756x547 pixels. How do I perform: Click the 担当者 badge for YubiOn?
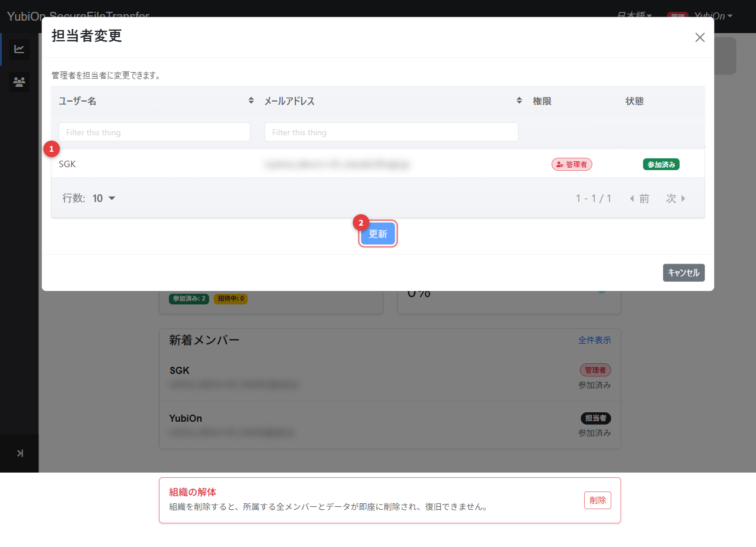[x=596, y=418]
